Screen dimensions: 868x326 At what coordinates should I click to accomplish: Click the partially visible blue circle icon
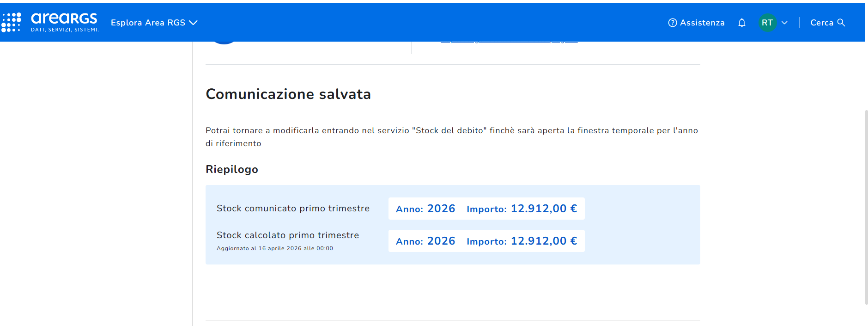224,42
